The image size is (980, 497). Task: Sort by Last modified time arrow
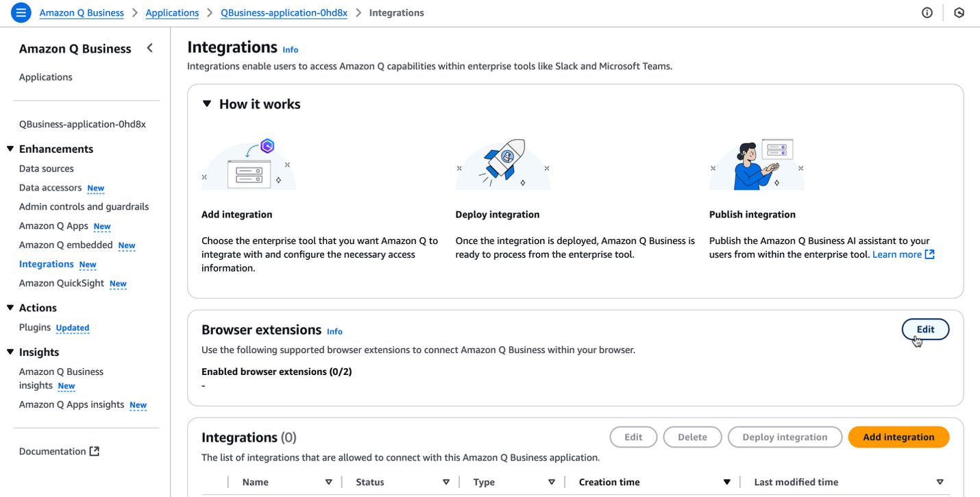[x=940, y=482]
